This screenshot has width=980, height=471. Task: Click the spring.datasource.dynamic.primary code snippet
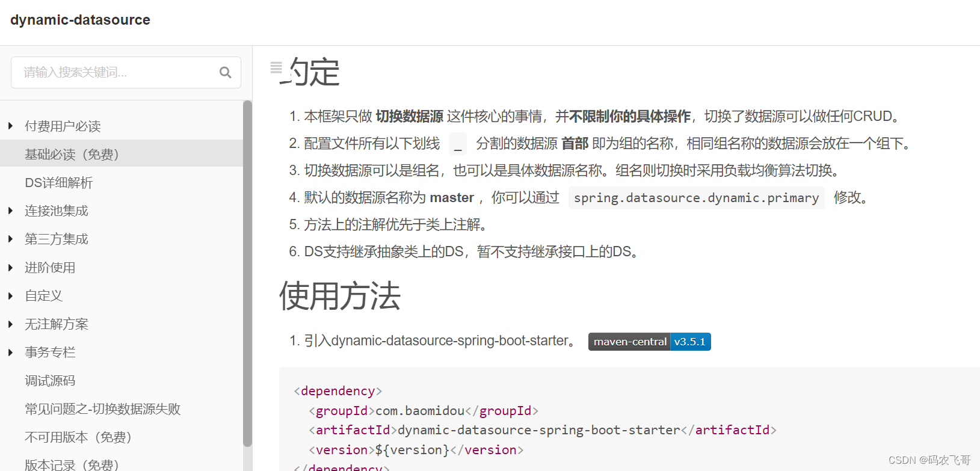pos(697,198)
